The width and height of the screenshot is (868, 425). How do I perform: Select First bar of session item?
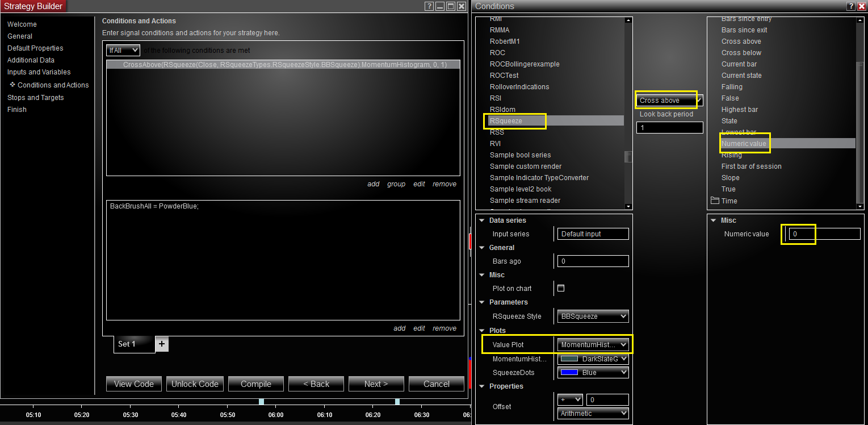tap(752, 166)
